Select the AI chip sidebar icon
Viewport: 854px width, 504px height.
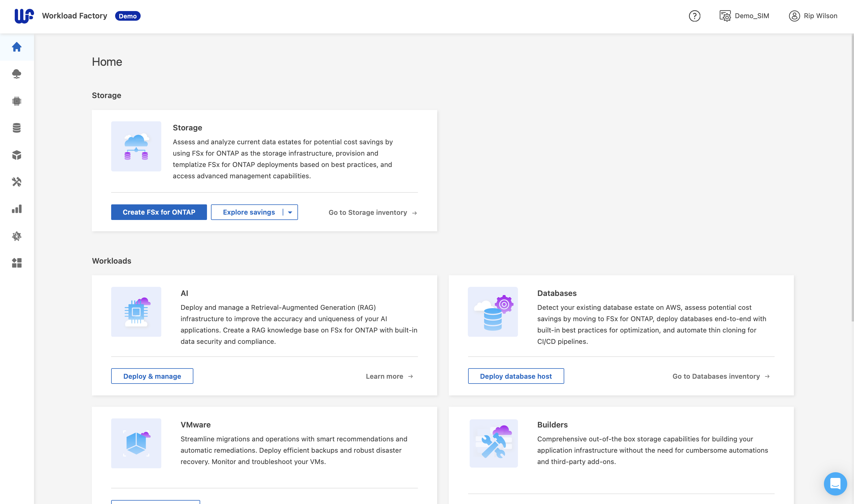coord(17,101)
